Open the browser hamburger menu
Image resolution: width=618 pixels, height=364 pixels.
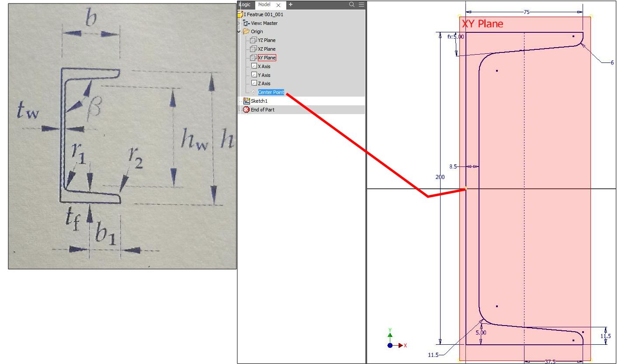(361, 4)
